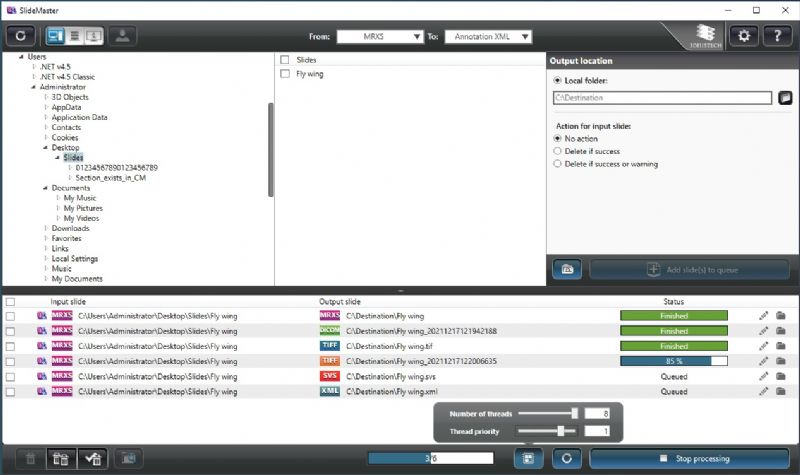The width and height of the screenshot is (800, 475).
Task: Open output folder for Fly wing.tif row
Action: pos(781,346)
